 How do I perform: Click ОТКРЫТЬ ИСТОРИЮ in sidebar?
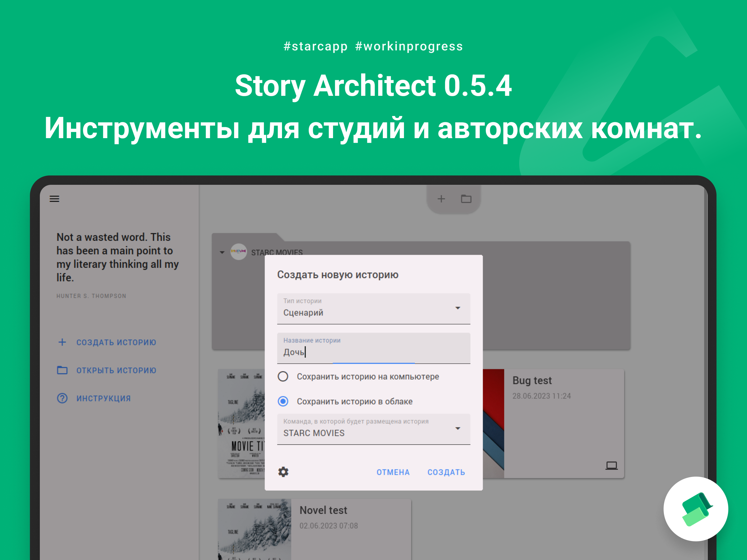(x=116, y=370)
